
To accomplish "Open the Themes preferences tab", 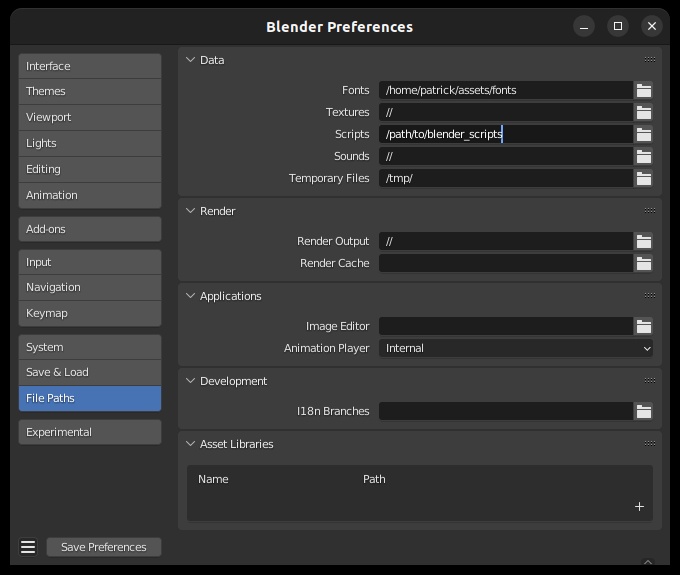I will (90, 91).
